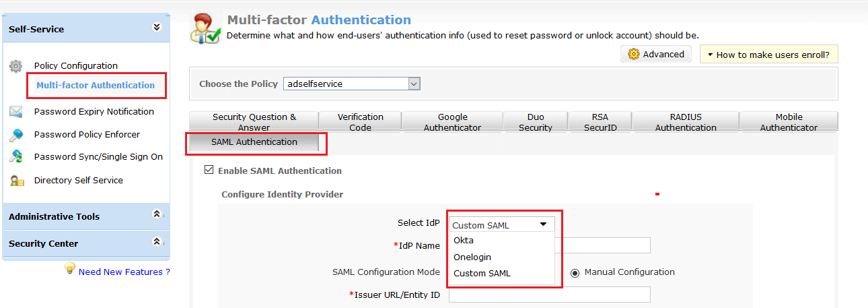868x308 pixels.
Task: Open the Need New Features link
Action: (x=124, y=272)
